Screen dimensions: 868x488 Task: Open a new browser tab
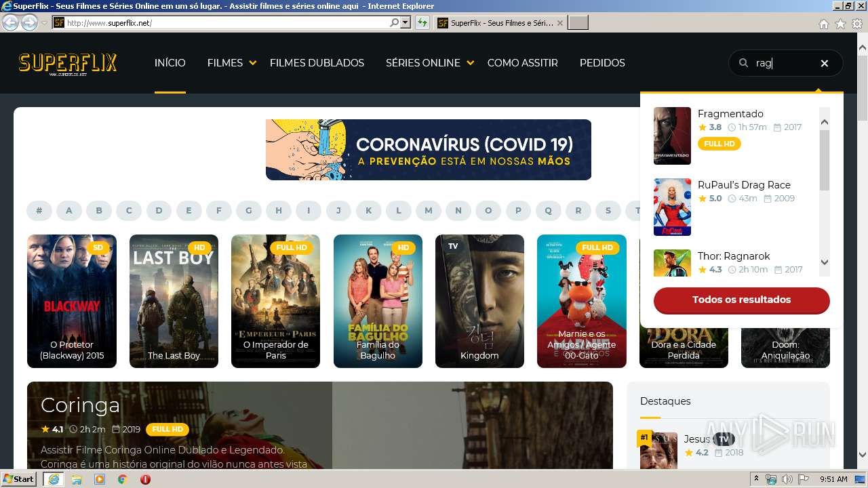578,22
